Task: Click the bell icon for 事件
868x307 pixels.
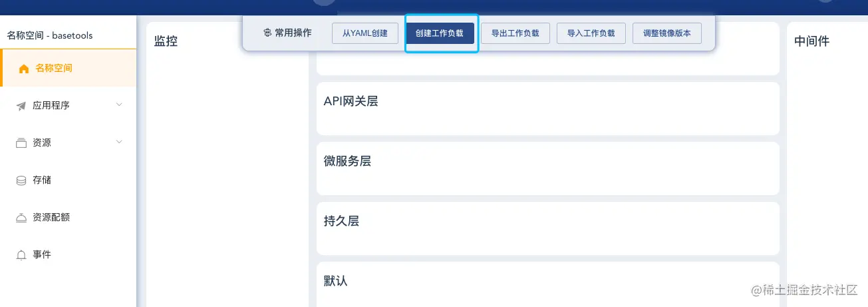Action: (x=21, y=255)
